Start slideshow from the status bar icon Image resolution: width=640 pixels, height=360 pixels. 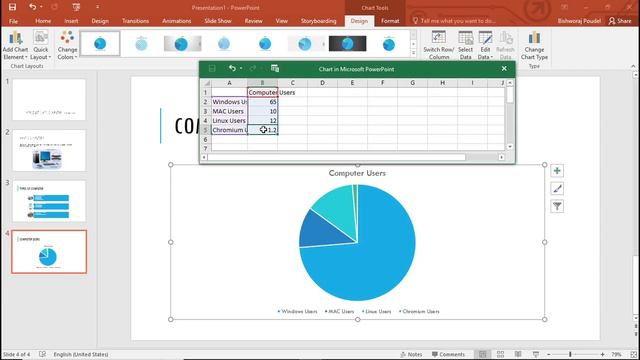pos(536,354)
